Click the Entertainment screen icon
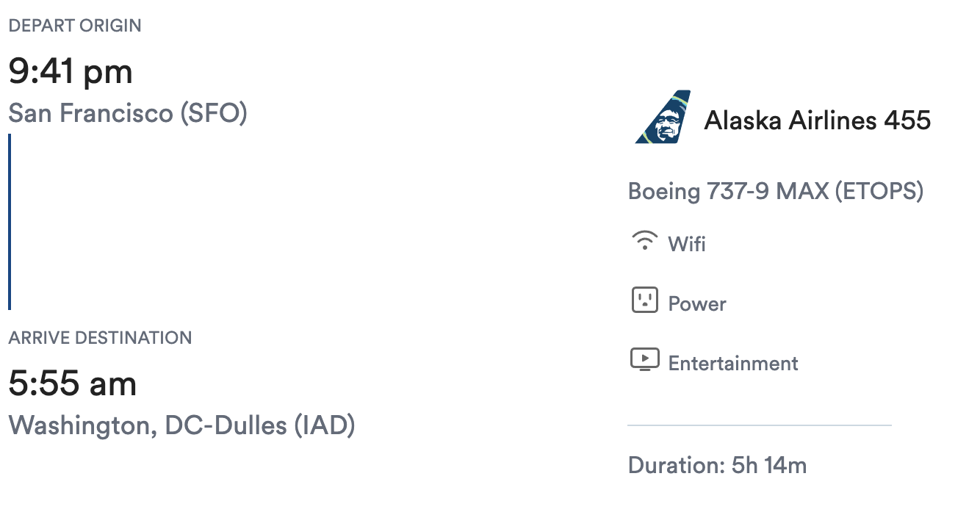Screen dimensions: 980x526 644,360
